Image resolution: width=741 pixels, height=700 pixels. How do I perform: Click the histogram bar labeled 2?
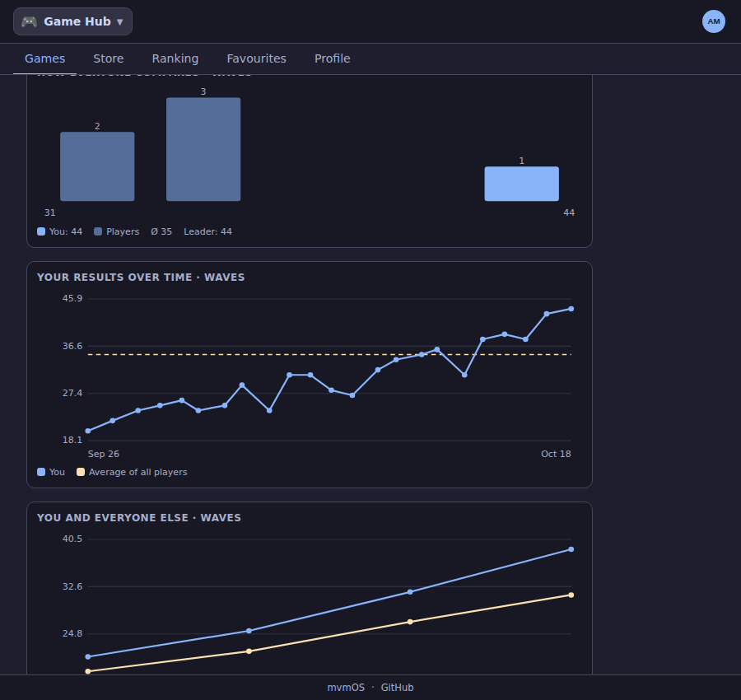point(97,166)
